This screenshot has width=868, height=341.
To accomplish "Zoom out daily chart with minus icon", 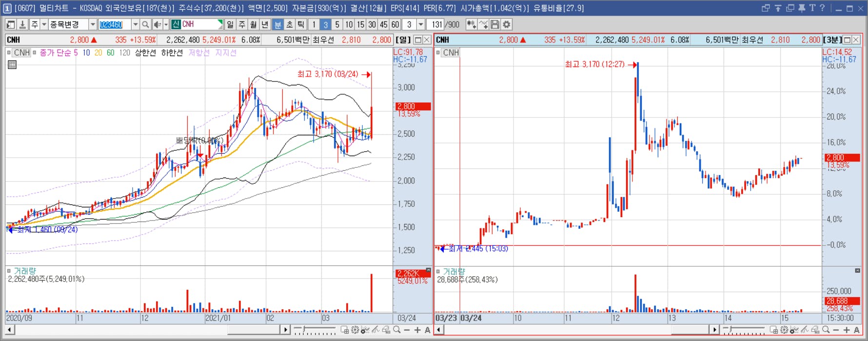I will tap(407, 330).
